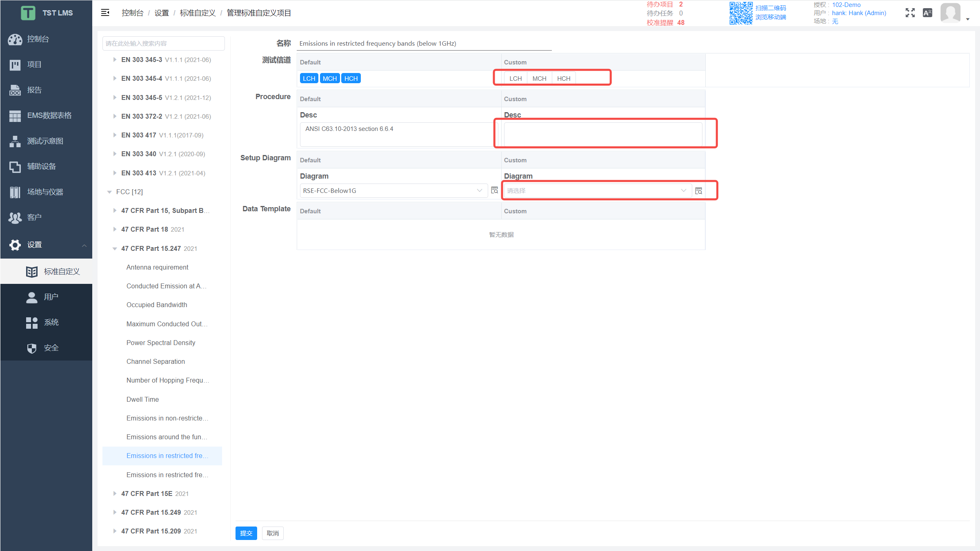Click the hank: Hank (Admin) user link
This screenshot has height=551, width=980.
(x=859, y=13)
